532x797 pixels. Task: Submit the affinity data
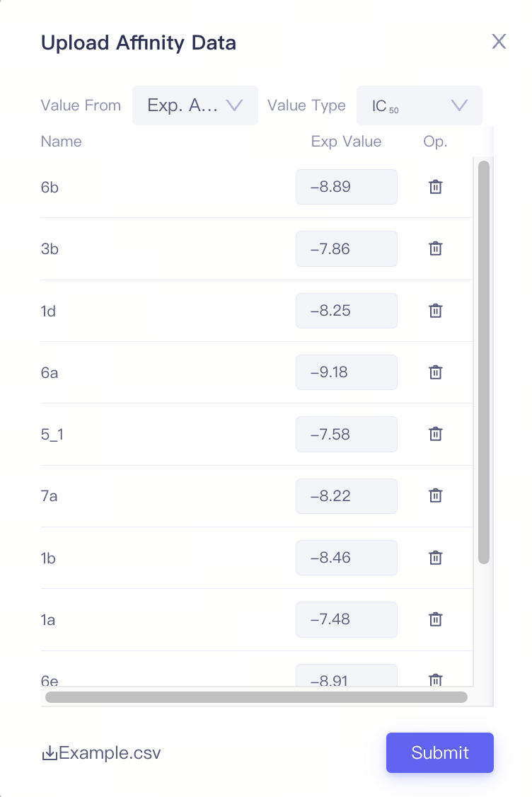(440, 752)
